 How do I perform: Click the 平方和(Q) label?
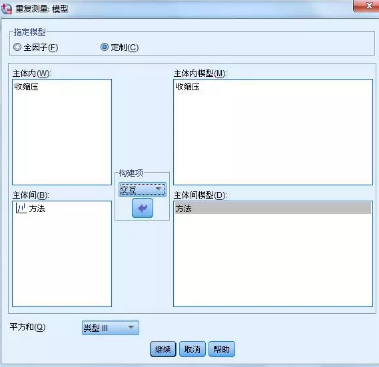[27, 327]
